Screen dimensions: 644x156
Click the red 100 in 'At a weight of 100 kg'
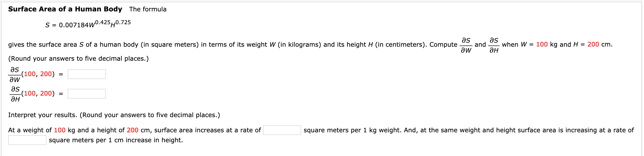point(59,130)
